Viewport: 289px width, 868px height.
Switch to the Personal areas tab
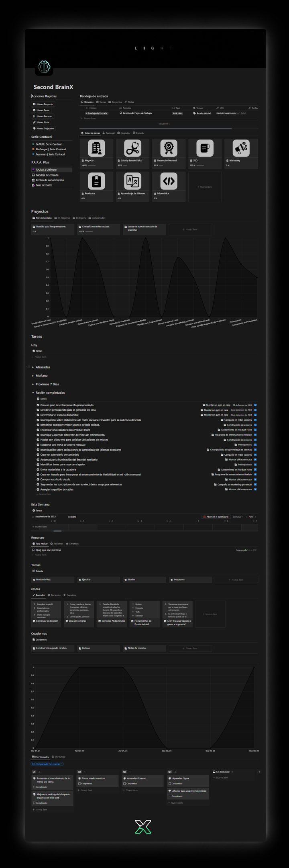(108, 133)
